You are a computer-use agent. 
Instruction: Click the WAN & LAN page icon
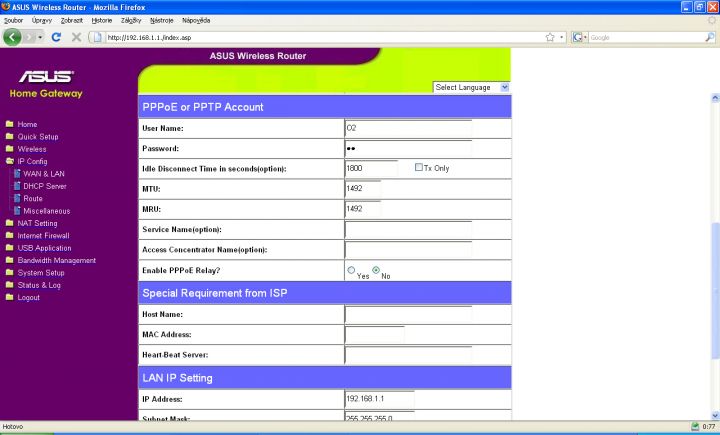17,174
